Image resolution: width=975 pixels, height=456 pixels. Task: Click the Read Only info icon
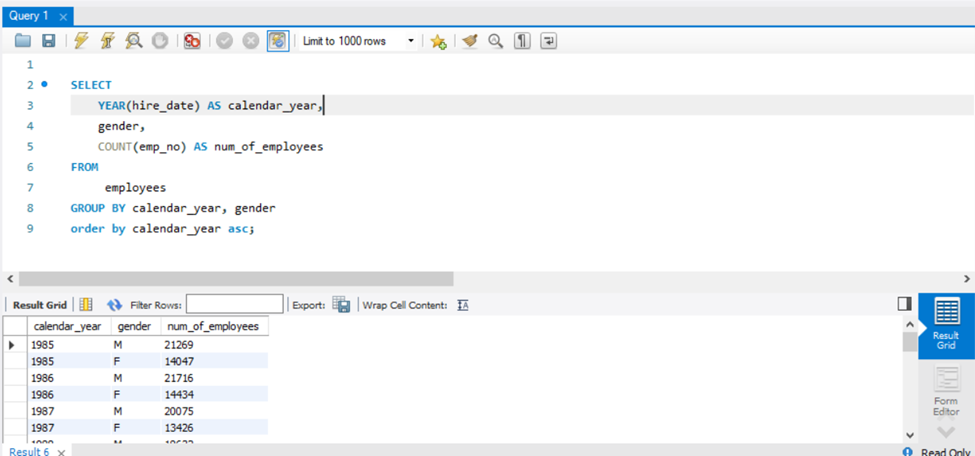[908, 452]
